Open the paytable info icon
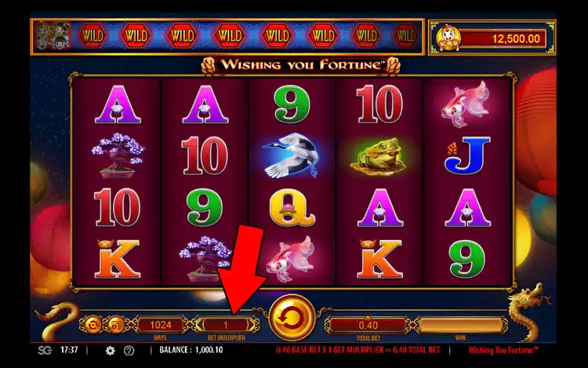Screen dimensions: 588x368 116,325
